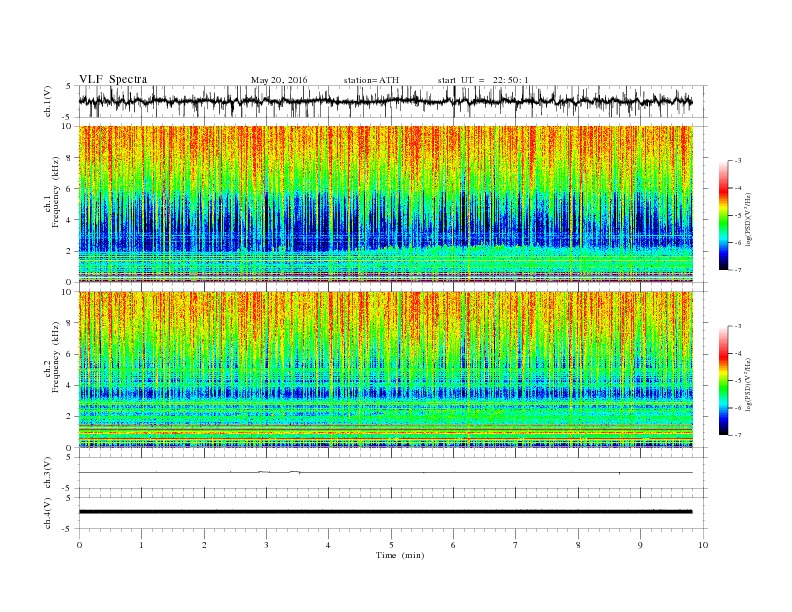Click time axis tick label "4"
The image size is (792, 612).
coord(328,545)
